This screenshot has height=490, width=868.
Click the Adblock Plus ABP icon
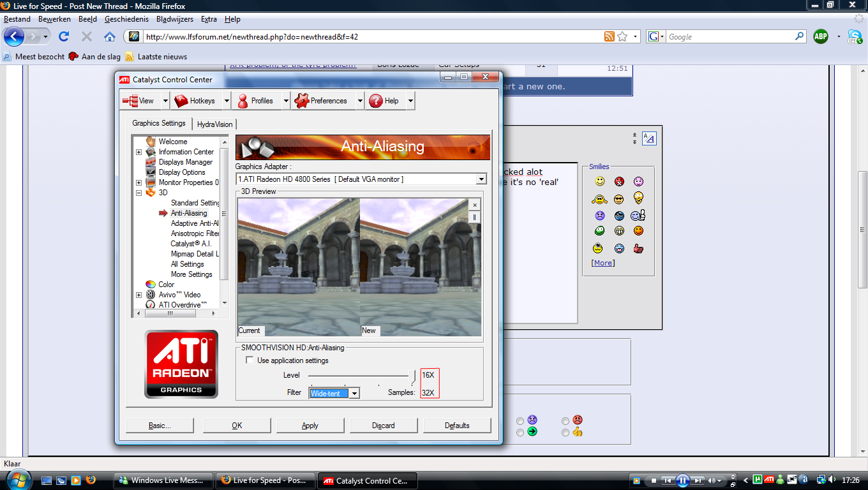coord(821,36)
